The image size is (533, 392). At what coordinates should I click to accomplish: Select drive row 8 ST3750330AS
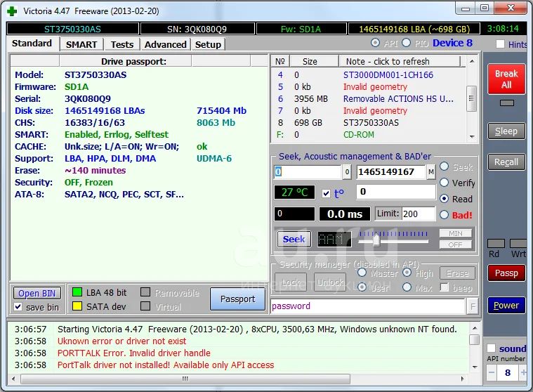(x=369, y=122)
